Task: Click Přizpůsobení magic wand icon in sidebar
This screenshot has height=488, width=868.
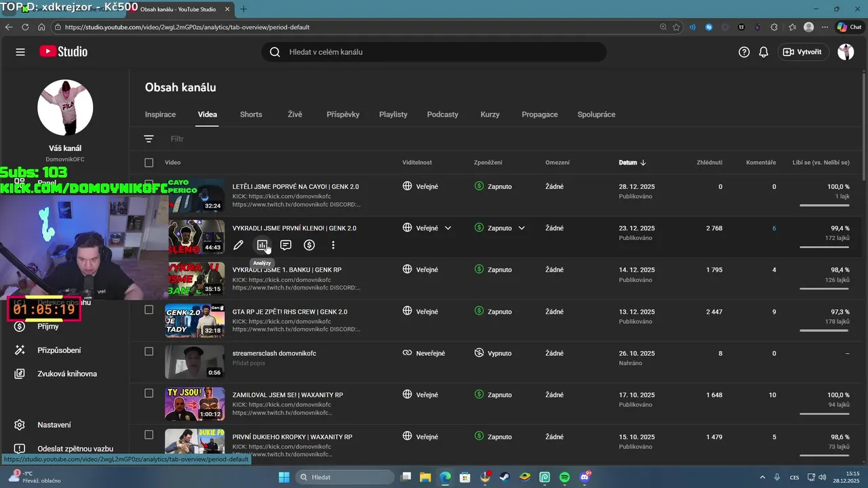Action: pos(20,350)
